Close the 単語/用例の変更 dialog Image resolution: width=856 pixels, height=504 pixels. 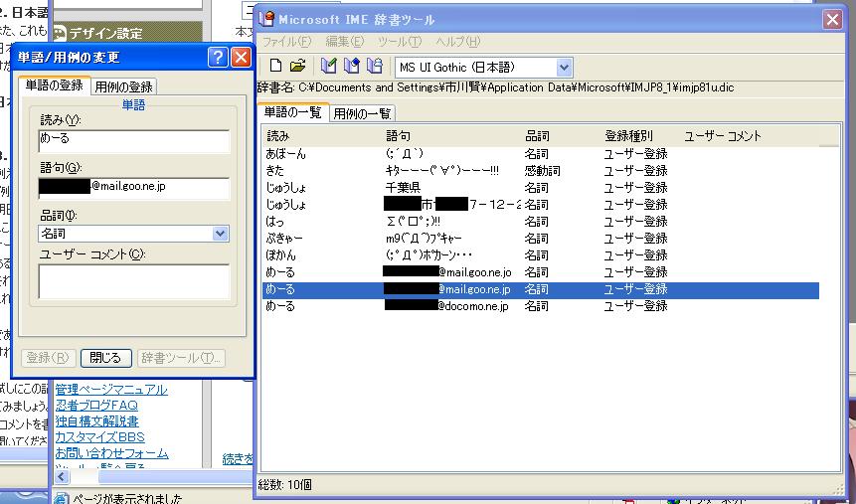[x=241, y=57]
